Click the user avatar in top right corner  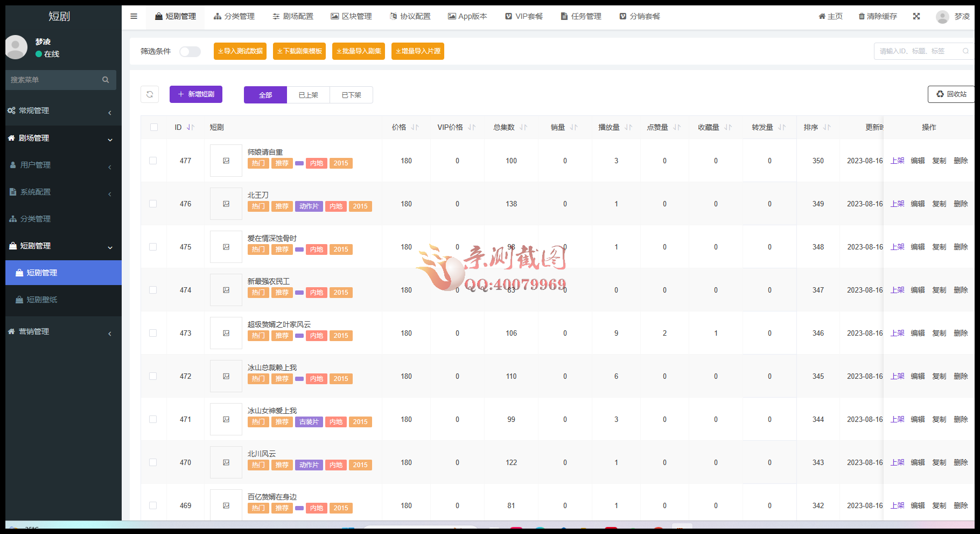[x=942, y=17]
